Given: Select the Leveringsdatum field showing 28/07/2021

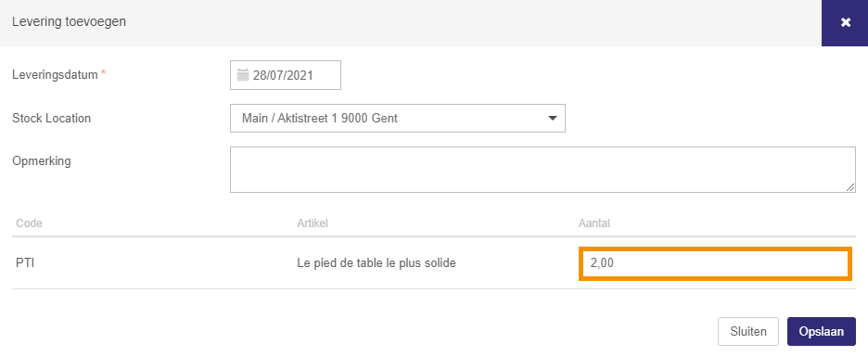Looking at the screenshot, I should pyautogui.click(x=285, y=75).
